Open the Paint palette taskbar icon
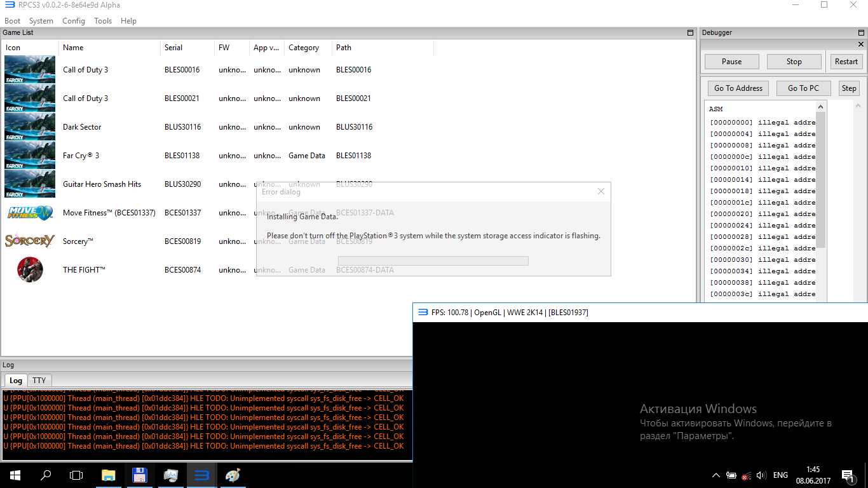Viewport: 868px width, 488px height. [x=233, y=475]
